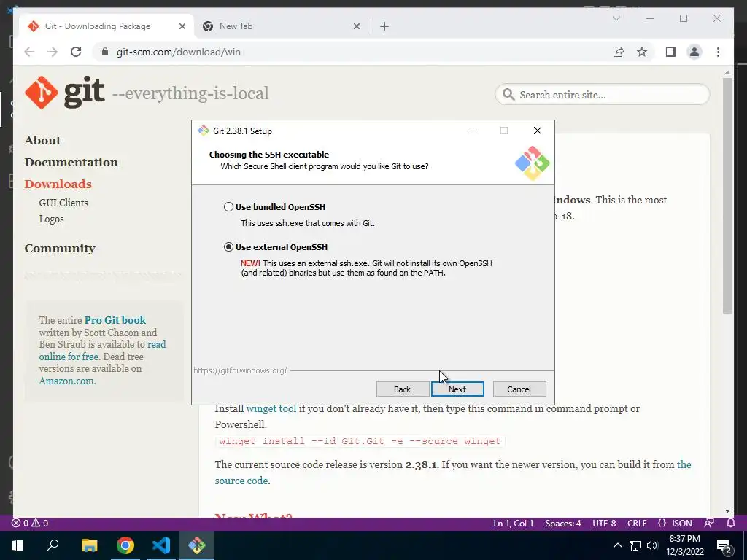The width and height of the screenshot is (747, 560).
Task: Open File Explorer from taskbar
Action: tap(89, 545)
